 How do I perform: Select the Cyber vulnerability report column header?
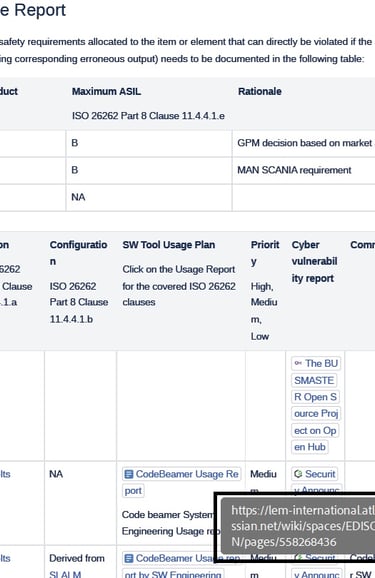pyautogui.click(x=315, y=261)
